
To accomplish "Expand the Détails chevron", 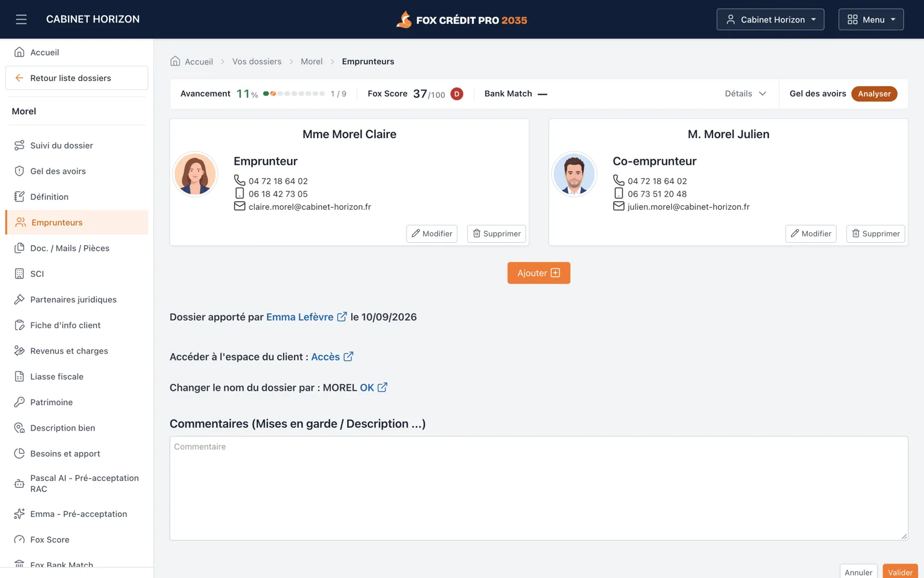I will (762, 94).
